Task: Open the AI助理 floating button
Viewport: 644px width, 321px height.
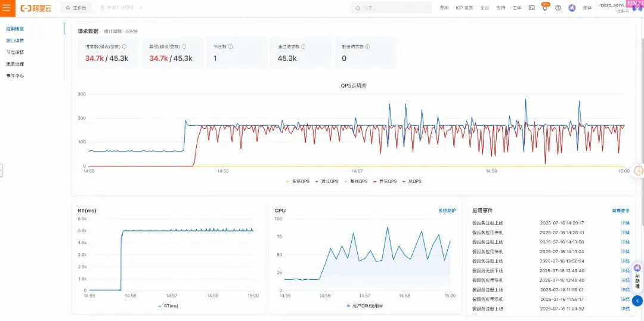Action: coord(637,277)
